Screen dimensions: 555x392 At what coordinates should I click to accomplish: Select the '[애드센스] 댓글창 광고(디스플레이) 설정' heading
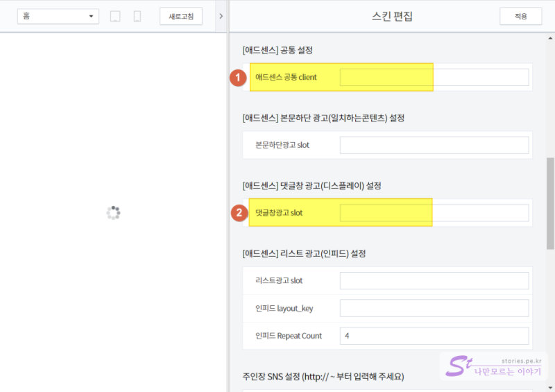[311, 185]
